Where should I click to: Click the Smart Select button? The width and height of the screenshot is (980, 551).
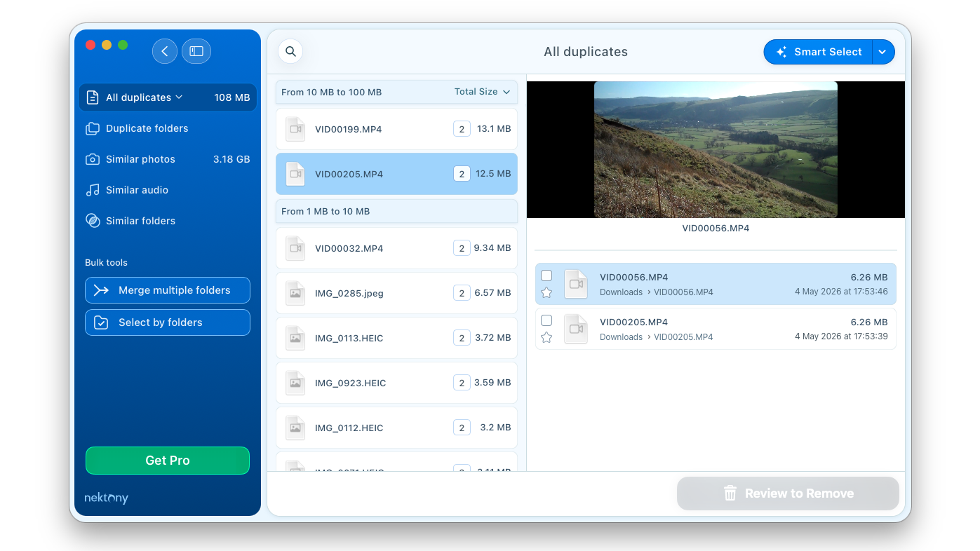818,52
